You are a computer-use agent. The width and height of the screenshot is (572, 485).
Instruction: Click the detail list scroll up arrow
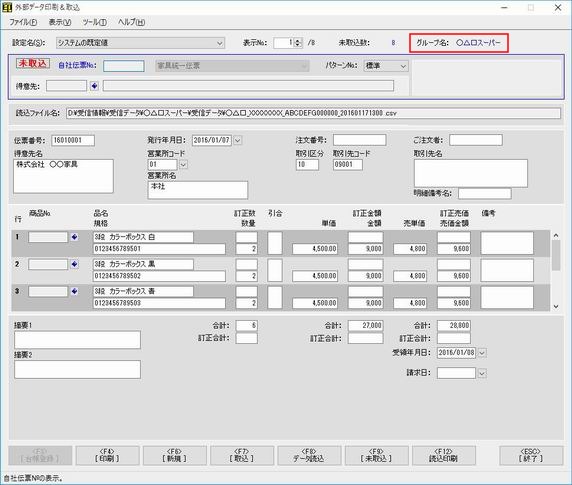(556, 236)
